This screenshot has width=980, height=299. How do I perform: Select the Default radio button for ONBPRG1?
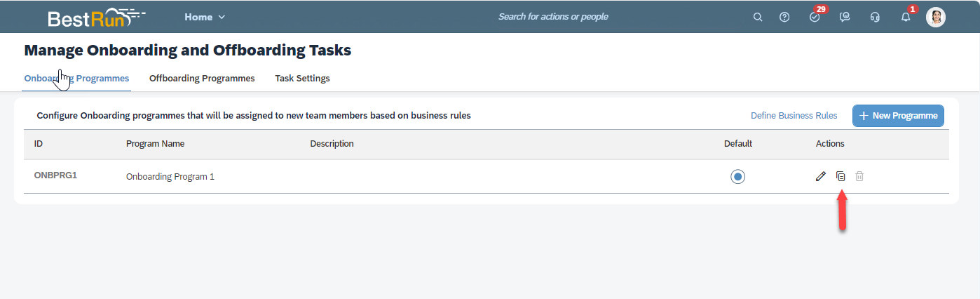tap(737, 176)
